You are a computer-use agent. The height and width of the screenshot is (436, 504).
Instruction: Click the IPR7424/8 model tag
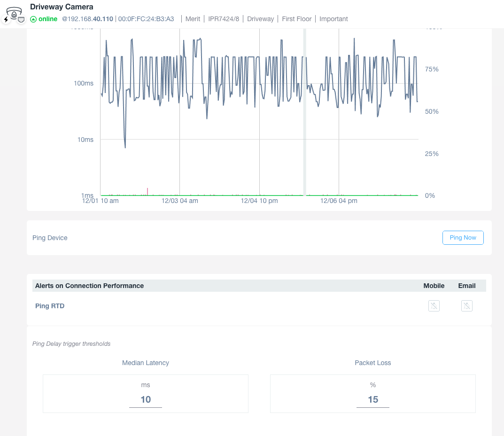(224, 19)
